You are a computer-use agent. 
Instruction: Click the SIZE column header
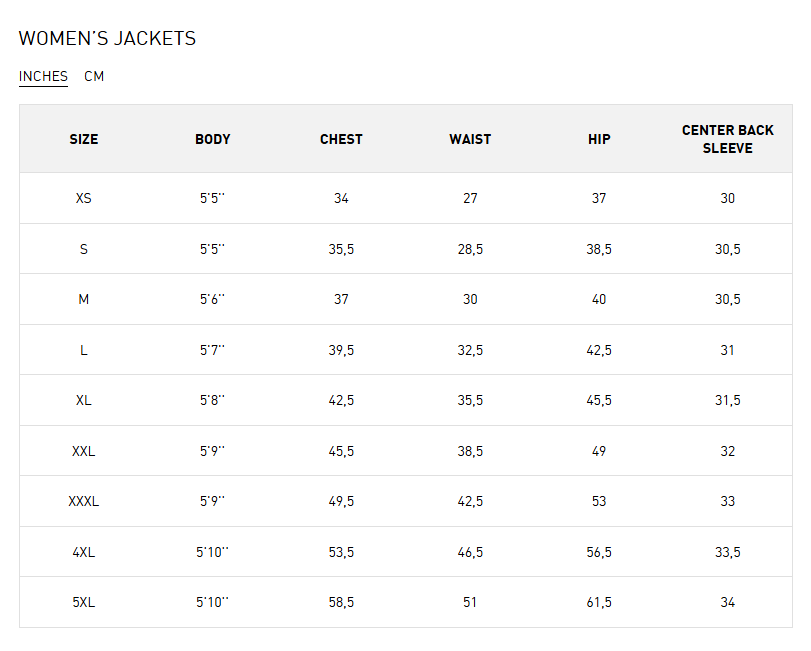coord(84,139)
